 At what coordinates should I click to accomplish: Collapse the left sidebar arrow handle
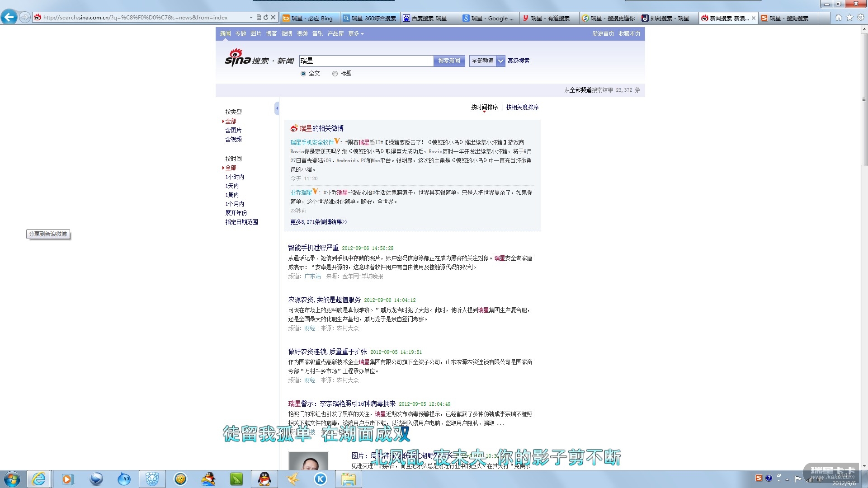pos(277,108)
